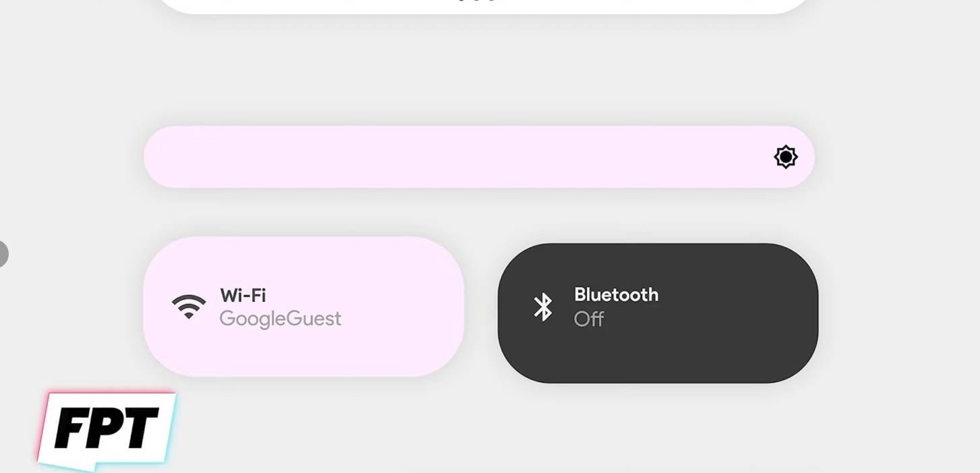Select the GoogleGuest network name

click(x=281, y=318)
